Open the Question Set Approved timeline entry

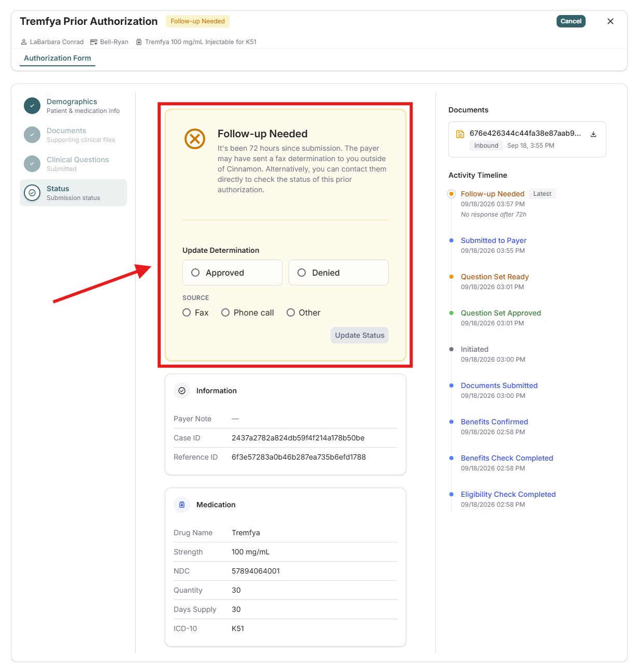tap(501, 313)
